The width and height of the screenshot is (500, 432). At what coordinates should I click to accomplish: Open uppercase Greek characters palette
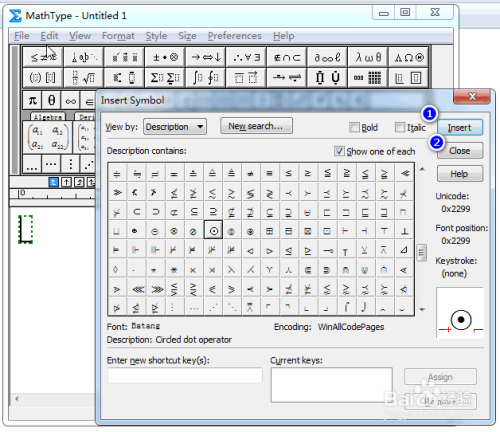pyautogui.click(x=409, y=57)
